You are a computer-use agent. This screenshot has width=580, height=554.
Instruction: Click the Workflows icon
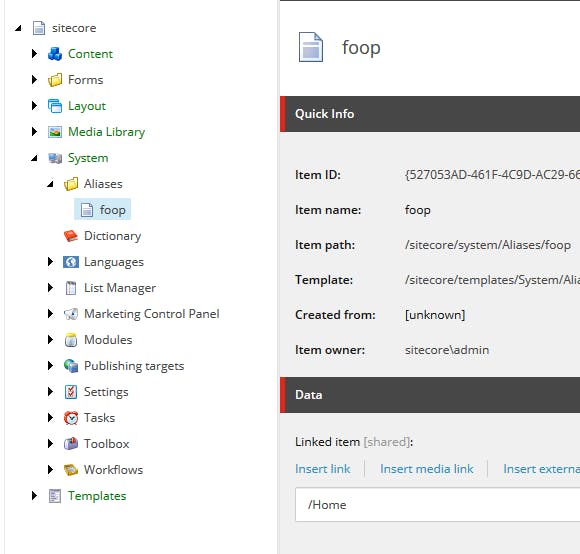[71, 470]
